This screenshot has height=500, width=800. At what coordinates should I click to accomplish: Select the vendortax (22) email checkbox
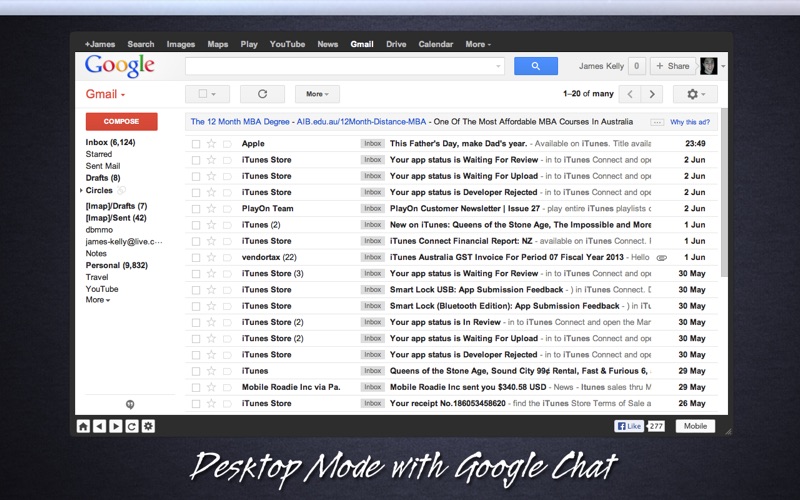pyautogui.click(x=195, y=258)
